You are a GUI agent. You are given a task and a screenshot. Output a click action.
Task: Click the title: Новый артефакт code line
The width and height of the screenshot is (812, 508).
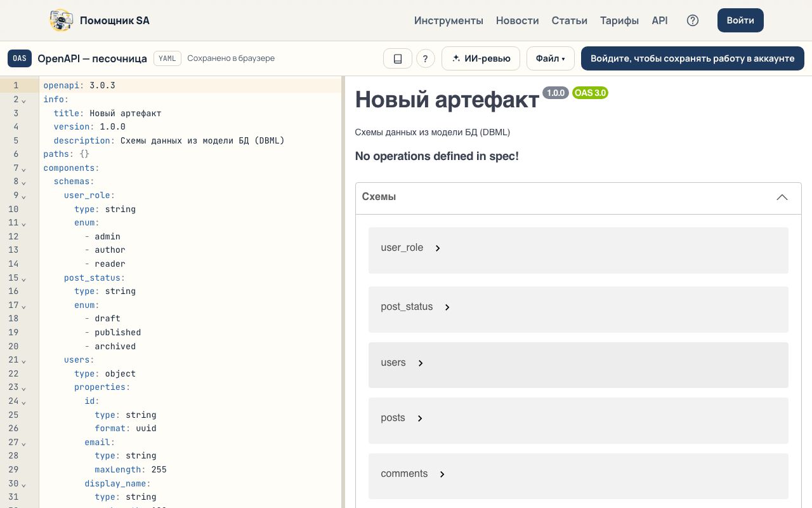pyautogui.click(x=107, y=113)
